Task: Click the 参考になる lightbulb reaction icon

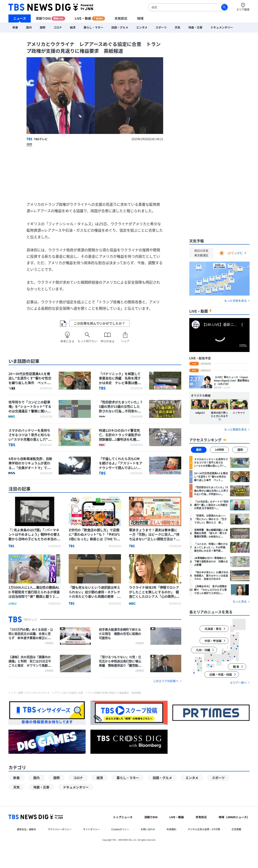Action: point(67,335)
